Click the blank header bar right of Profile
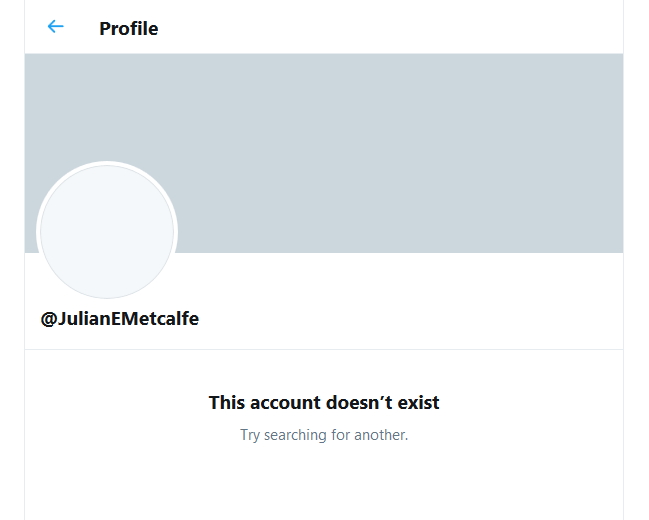Image resolution: width=649 pixels, height=520 pixels. coord(400,28)
